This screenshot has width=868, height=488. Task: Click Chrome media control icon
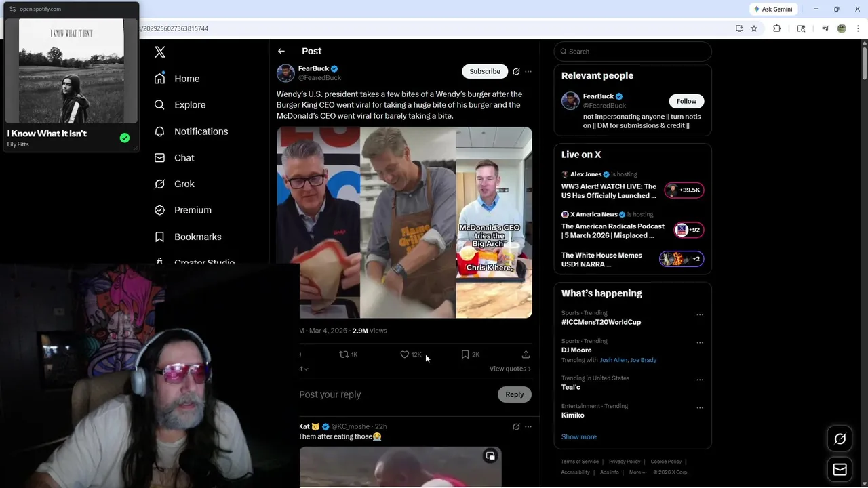825,28
